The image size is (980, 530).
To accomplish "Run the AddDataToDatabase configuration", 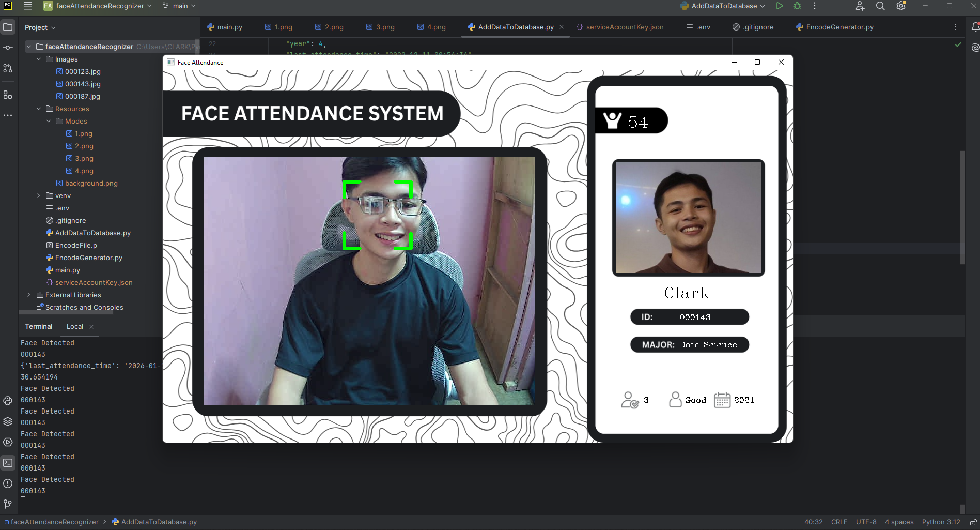I will [x=779, y=6].
